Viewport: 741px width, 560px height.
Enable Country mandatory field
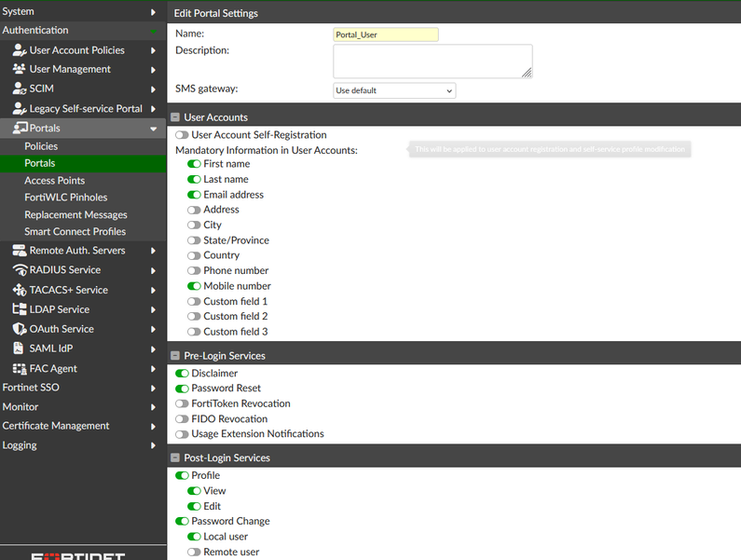click(194, 255)
